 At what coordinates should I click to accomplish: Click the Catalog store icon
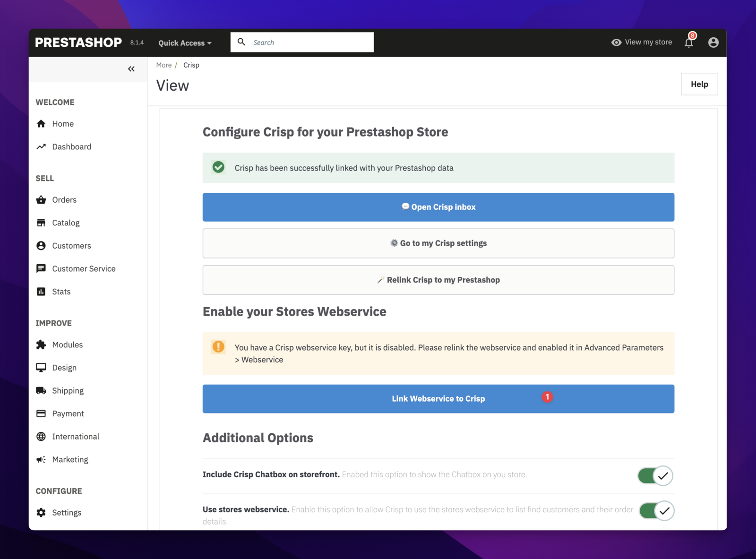click(41, 223)
